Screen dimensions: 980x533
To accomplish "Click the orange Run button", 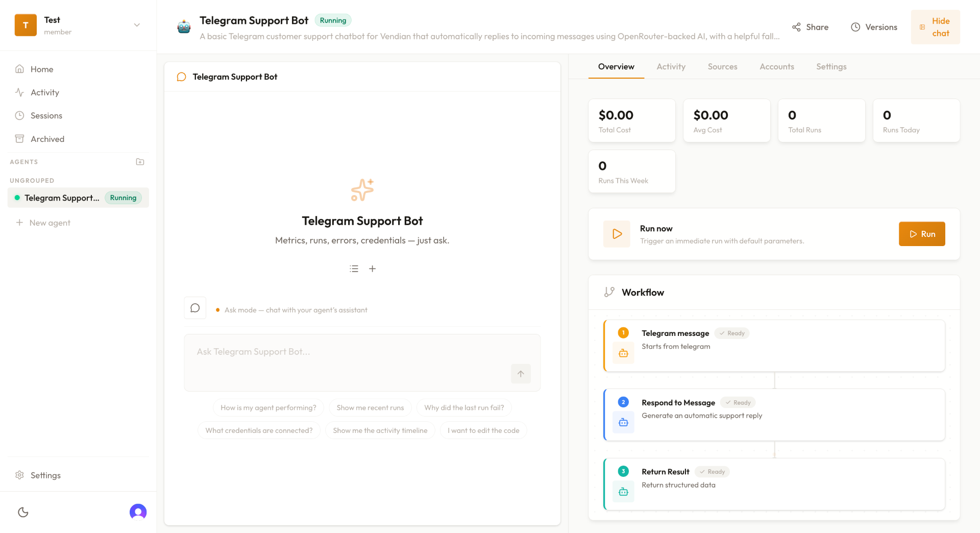I will 922,234.
